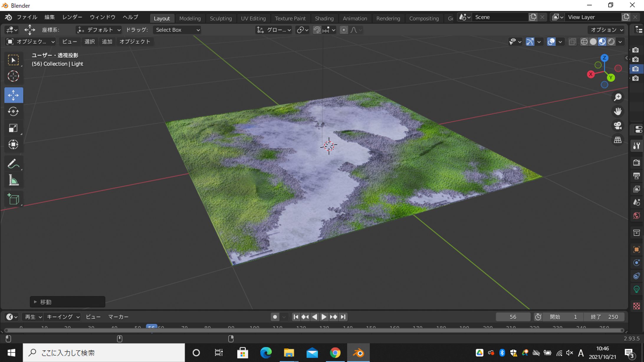Open the File menu
The image size is (644, 362).
[x=27, y=17]
